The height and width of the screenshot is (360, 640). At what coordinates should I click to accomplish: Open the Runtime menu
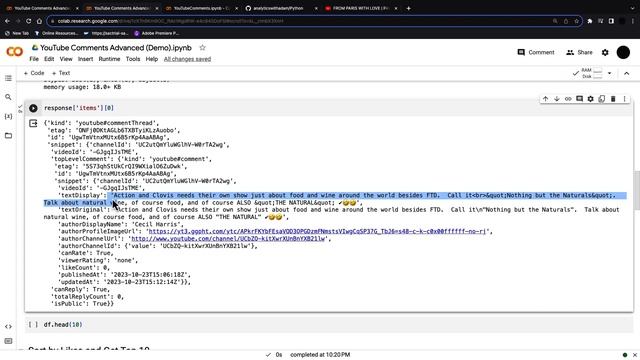tap(109, 59)
